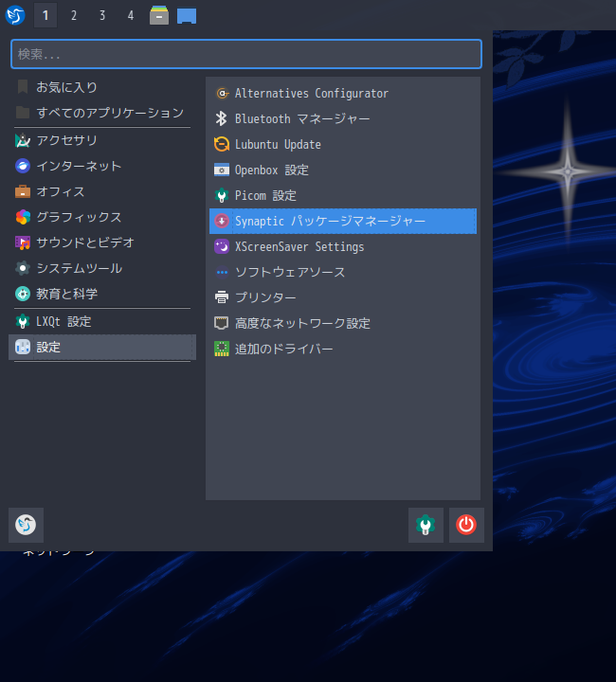Click the blue show-desktop panel icon
This screenshot has height=682, width=616.
click(x=187, y=16)
